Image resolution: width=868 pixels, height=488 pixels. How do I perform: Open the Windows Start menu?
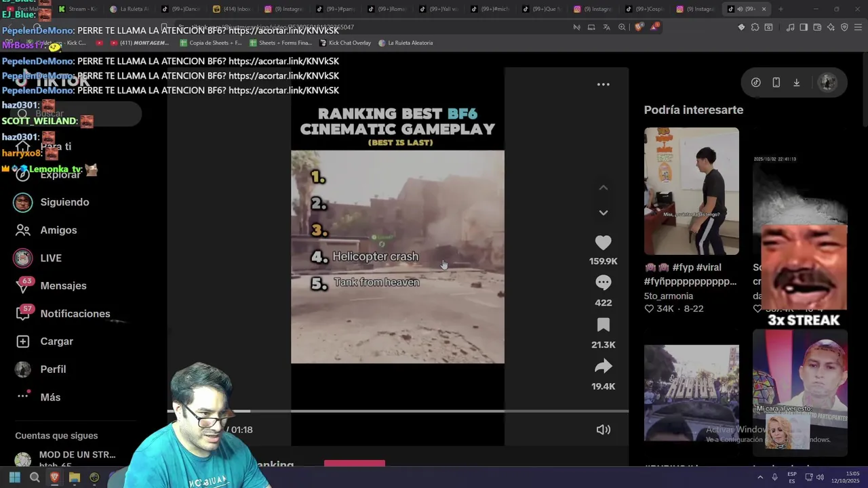pyautogui.click(x=14, y=477)
